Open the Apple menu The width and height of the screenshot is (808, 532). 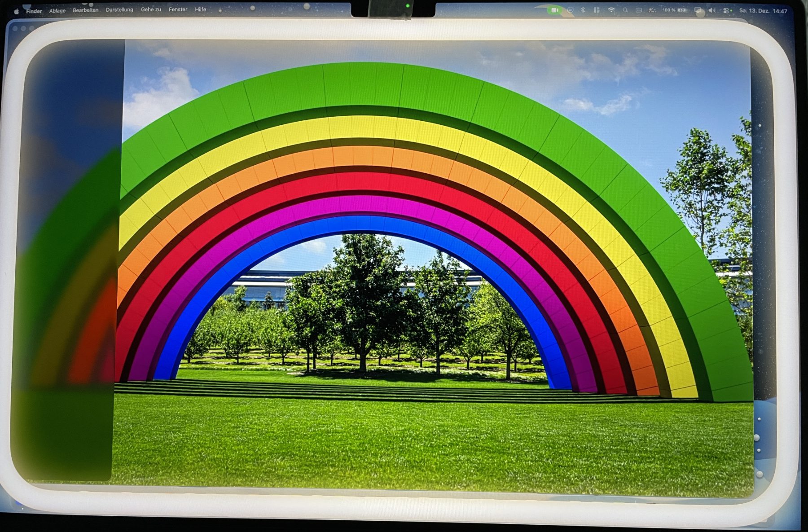click(x=17, y=12)
